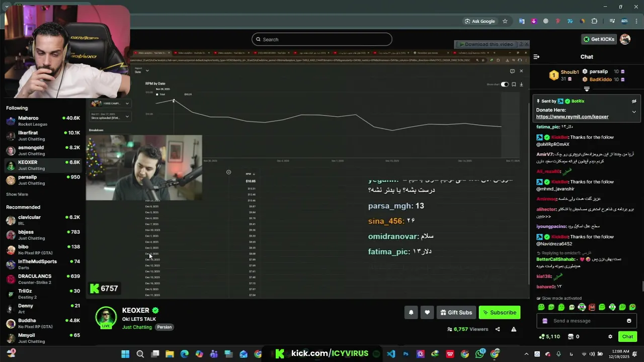
Task: Send message with the Chat button
Action: pyautogui.click(x=627, y=336)
